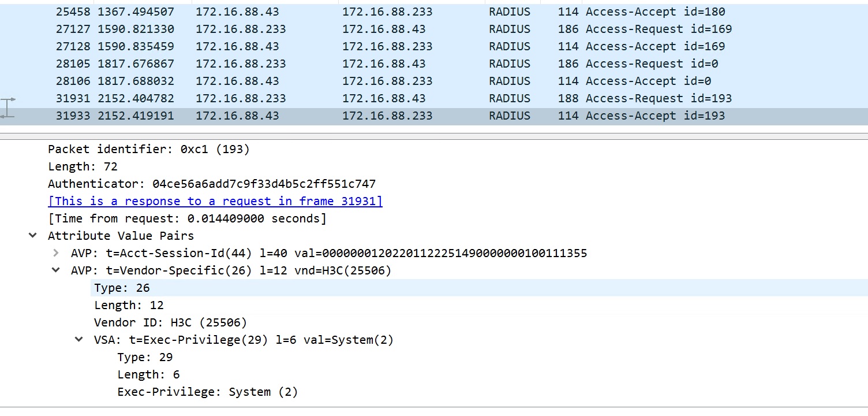Screen dimensions: 868x416
Task: Select packet 27128 Access-Accept id=169
Action: click(x=390, y=46)
